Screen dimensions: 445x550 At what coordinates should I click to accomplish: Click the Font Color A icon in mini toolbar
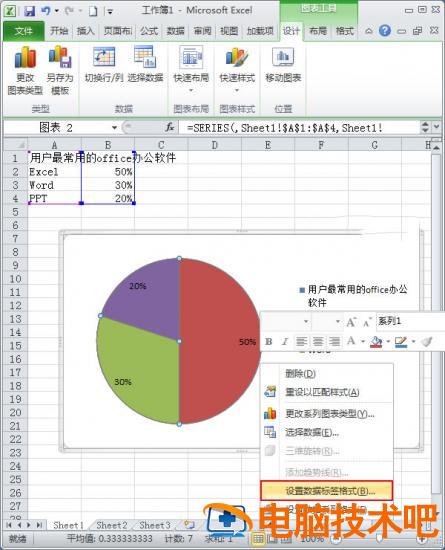(x=351, y=341)
